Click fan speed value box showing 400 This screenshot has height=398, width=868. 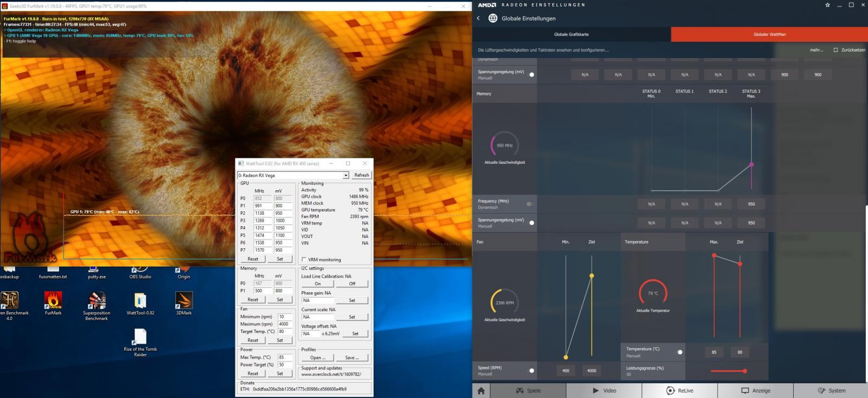(566, 371)
